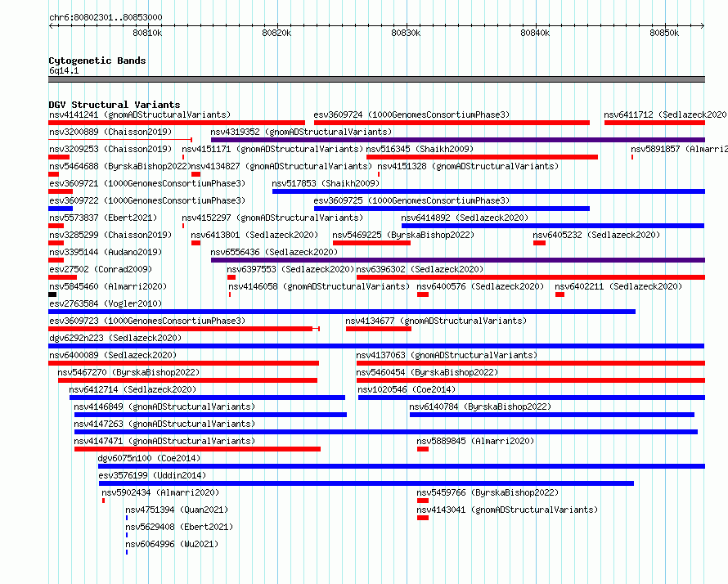This screenshot has height=584, width=728.
Task: Click the 80810k ruler tick label
Action: coord(147,33)
